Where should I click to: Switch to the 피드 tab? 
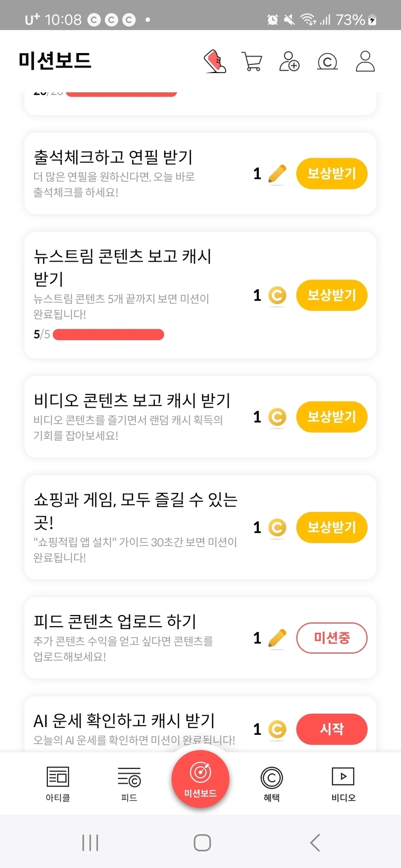[x=129, y=783]
